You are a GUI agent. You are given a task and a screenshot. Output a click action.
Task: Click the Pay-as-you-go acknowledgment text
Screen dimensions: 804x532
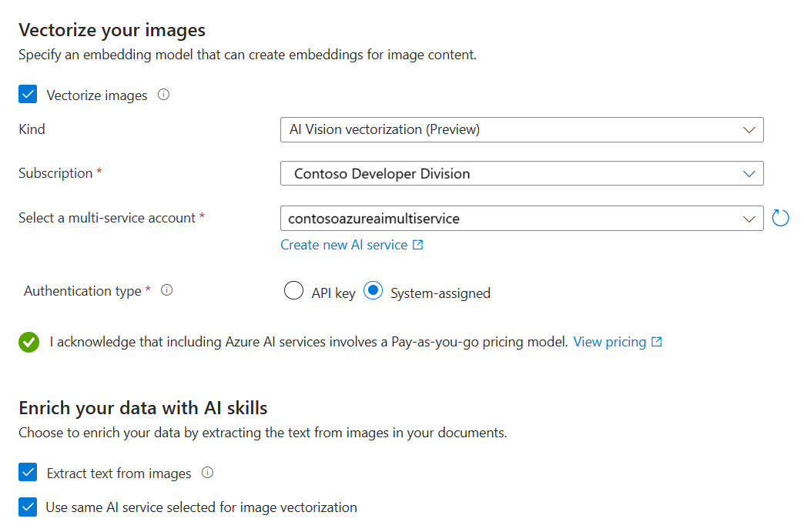pyautogui.click(x=308, y=342)
